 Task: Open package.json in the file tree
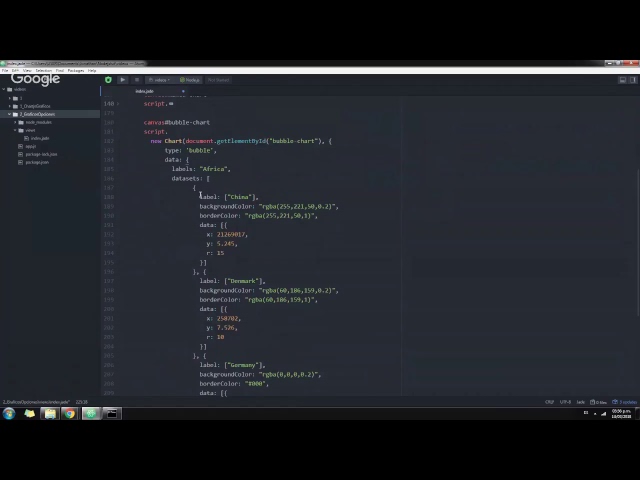click(x=37, y=162)
